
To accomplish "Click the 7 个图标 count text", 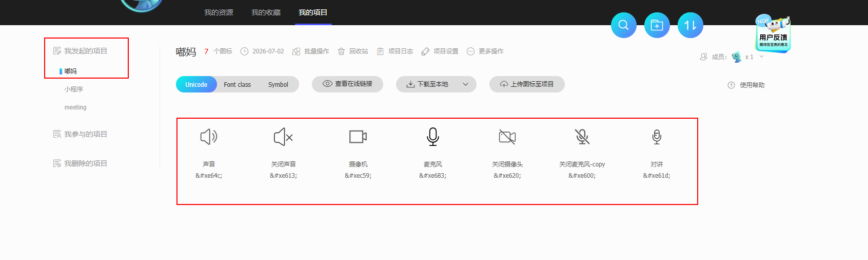I will [218, 51].
